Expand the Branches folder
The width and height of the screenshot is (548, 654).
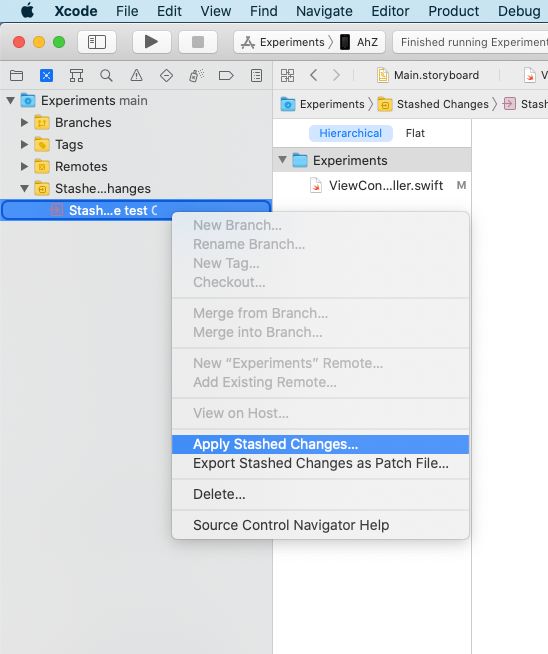24,123
